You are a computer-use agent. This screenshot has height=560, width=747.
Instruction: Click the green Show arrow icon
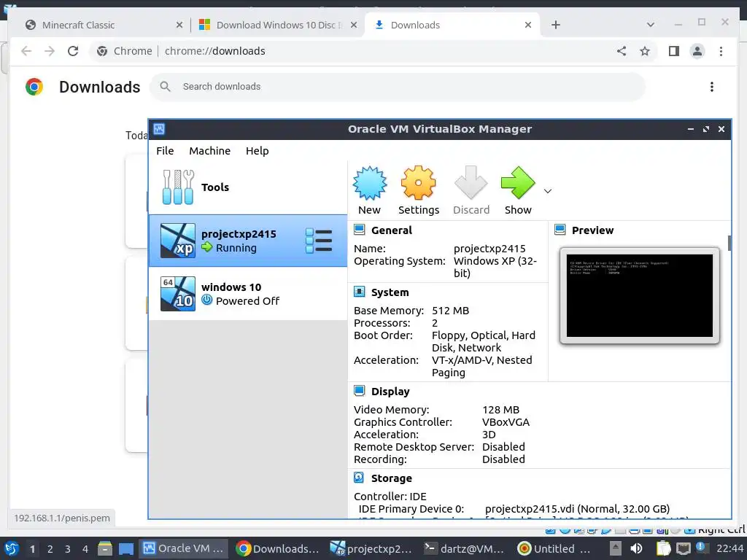coord(518,183)
